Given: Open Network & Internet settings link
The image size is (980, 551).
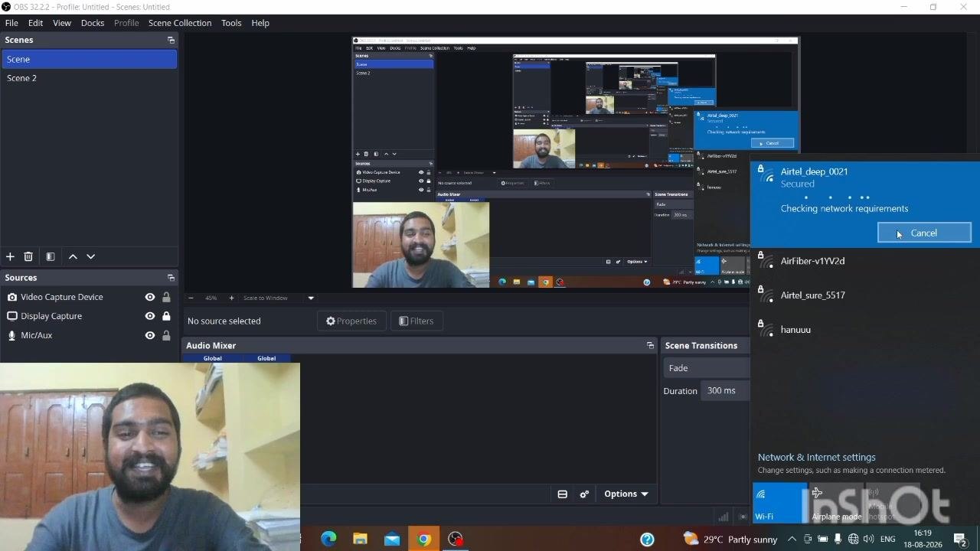Looking at the screenshot, I should [817, 458].
